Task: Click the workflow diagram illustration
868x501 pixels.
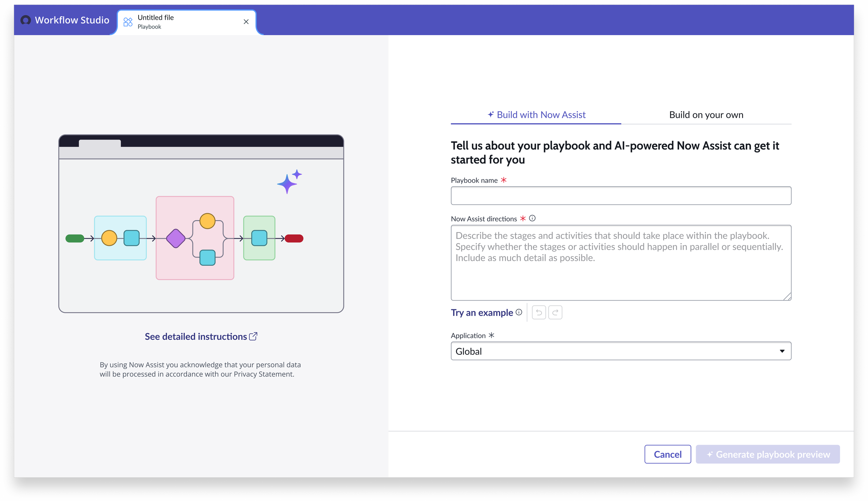Action: pyautogui.click(x=201, y=224)
